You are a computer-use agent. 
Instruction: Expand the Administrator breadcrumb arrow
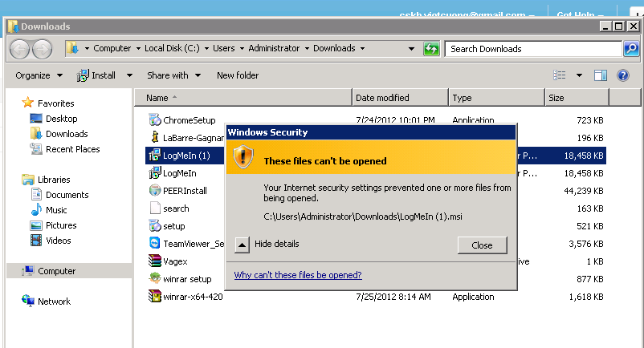[307, 48]
